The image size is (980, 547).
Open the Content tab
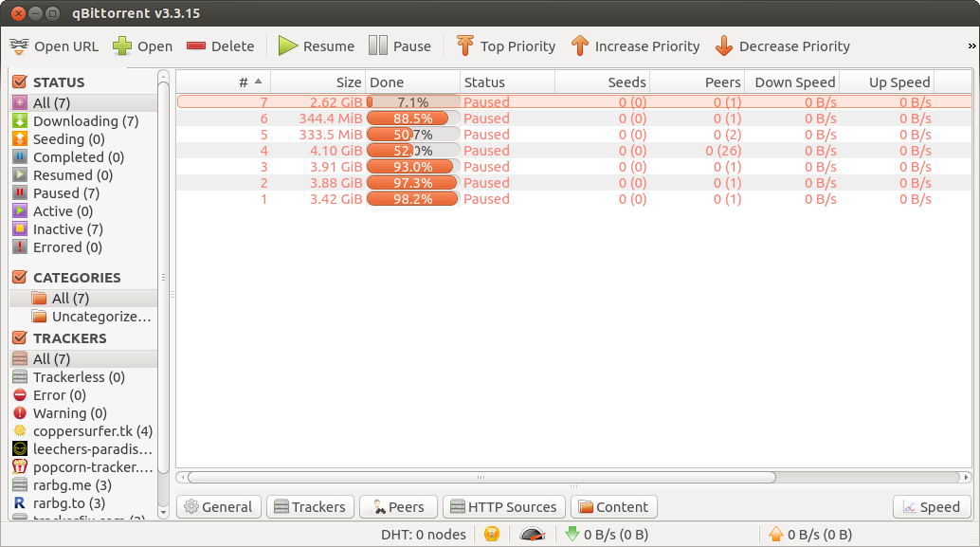click(614, 507)
